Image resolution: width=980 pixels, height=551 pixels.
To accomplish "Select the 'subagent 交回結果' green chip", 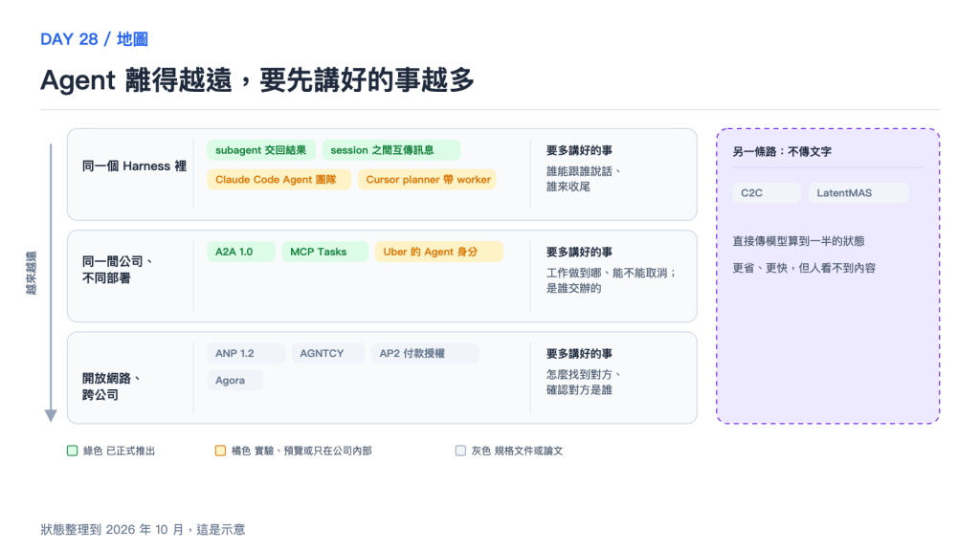I will [x=261, y=150].
